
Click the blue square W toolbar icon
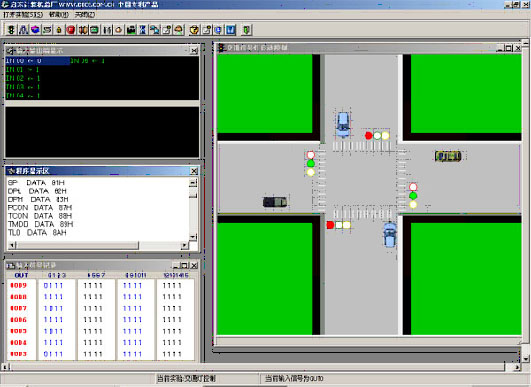tap(231, 30)
